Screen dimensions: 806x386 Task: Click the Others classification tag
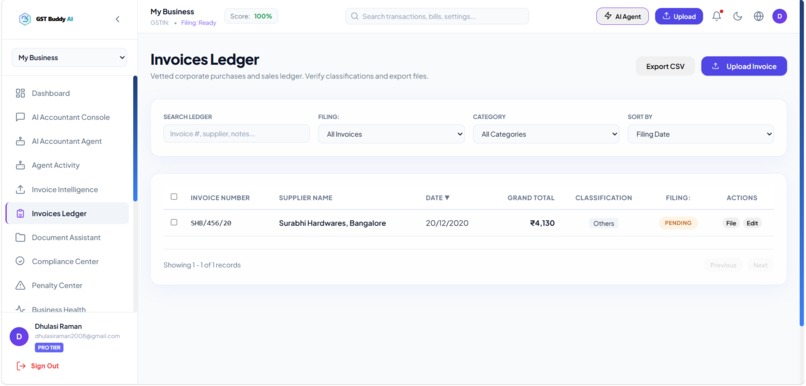coord(603,223)
